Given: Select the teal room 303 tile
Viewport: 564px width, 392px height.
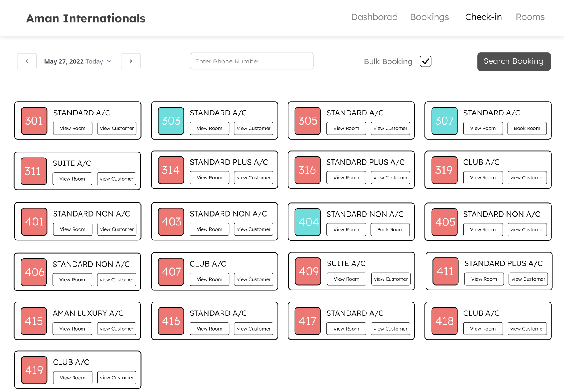Looking at the screenshot, I should point(171,121).
